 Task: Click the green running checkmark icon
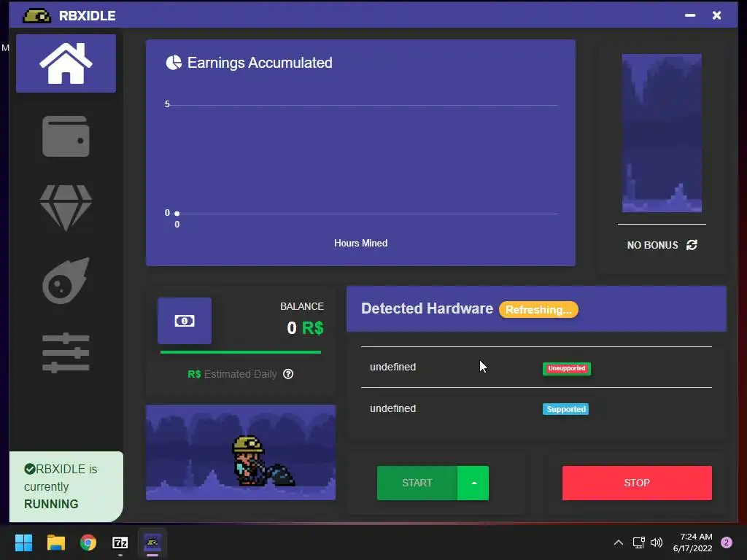29,469
